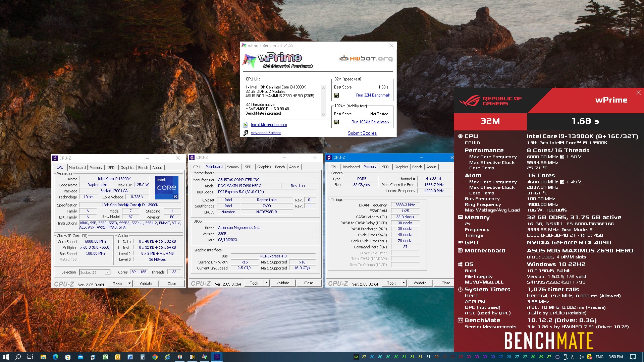Open the HWBOT.org logo in wPrime
644x362 pixels.
click(366, 59)
